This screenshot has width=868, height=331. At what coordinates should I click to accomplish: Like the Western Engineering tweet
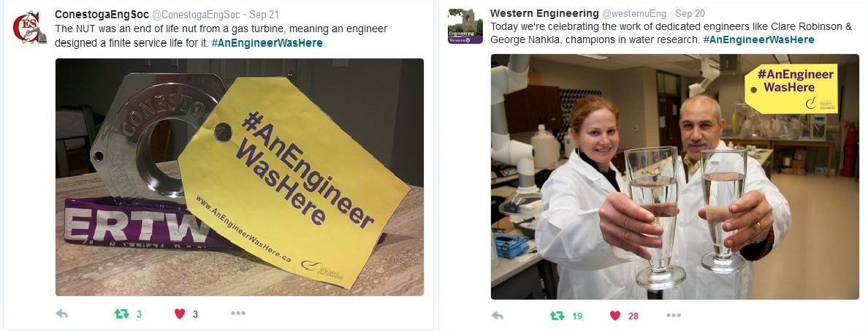point(615,316)
